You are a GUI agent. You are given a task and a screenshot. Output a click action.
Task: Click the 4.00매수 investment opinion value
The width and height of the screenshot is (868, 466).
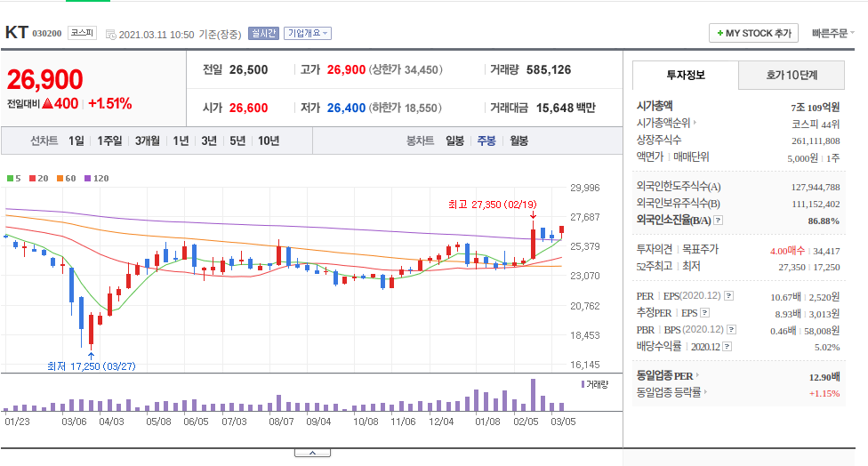pyautogui.click(x=787, y=251)
